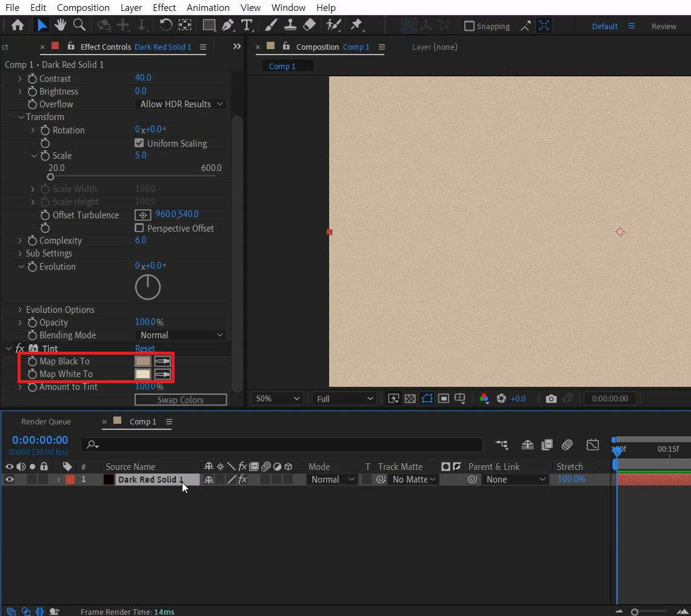691x616 pixels.
Task: Select the Puppet Pin tool
Action: (356, 25)
